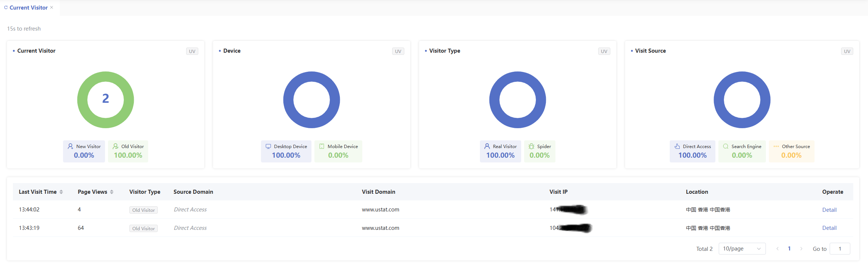
Task: Click the Direct Access pointer icon
Action: pos(677,146)
